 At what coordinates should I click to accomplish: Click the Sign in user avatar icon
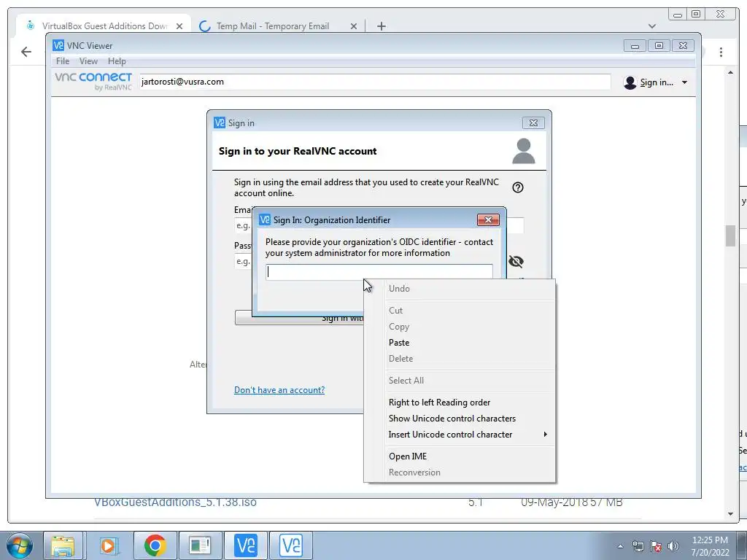630,82
